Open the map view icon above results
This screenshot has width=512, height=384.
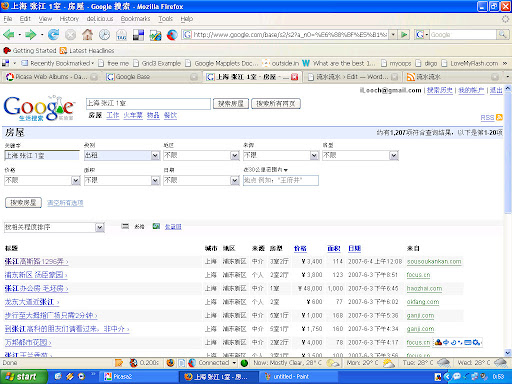156,226
